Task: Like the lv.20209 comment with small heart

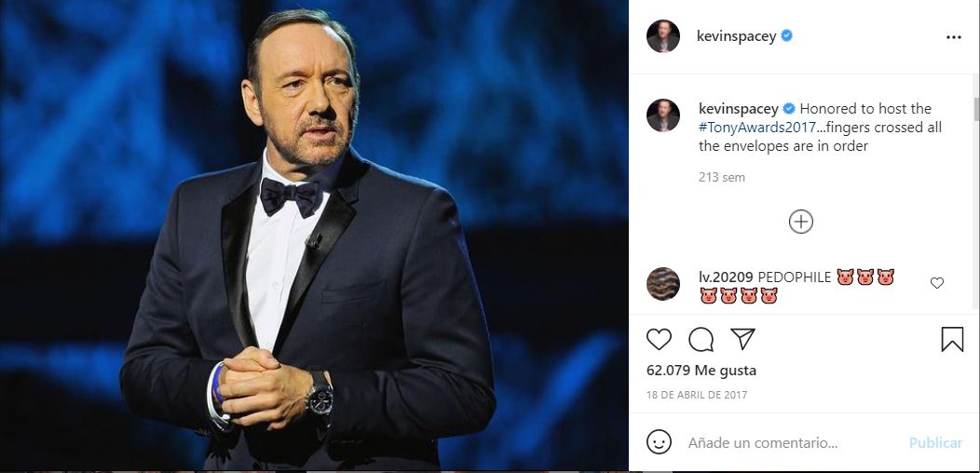Action: tap(937, 283)
